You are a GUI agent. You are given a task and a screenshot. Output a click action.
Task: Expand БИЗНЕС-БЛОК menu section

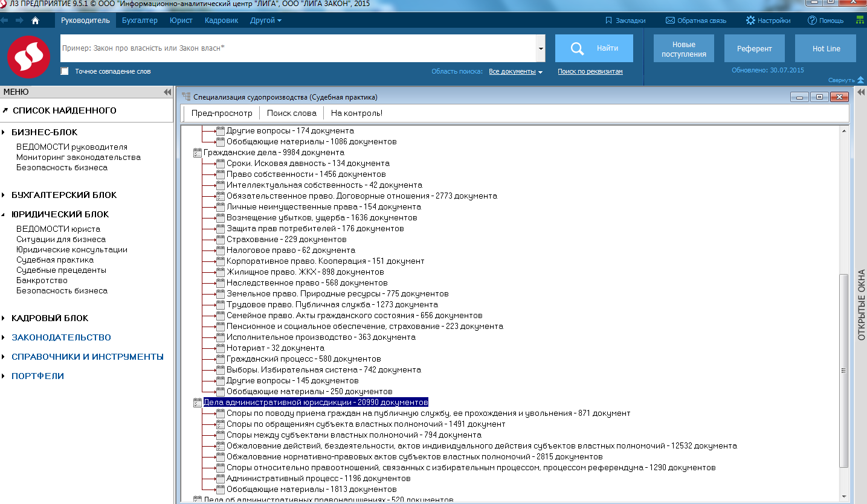click(4, 132)
